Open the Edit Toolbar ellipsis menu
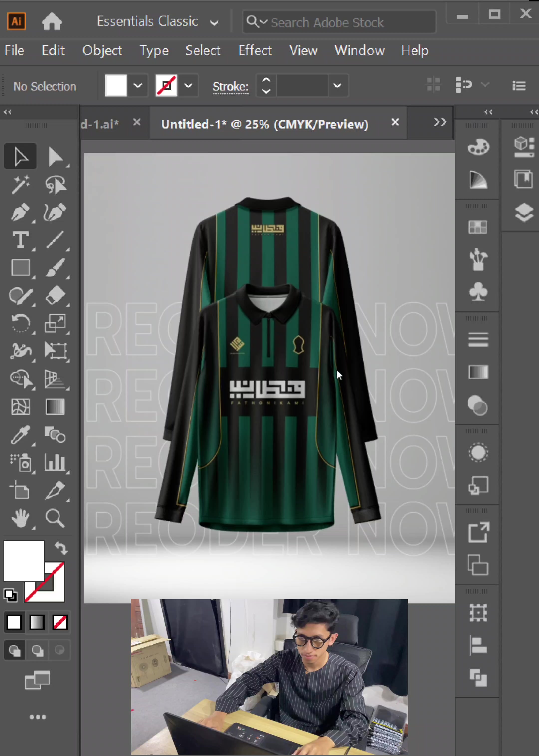The width and height of the screenshot is (539, 756). point(38,717)
